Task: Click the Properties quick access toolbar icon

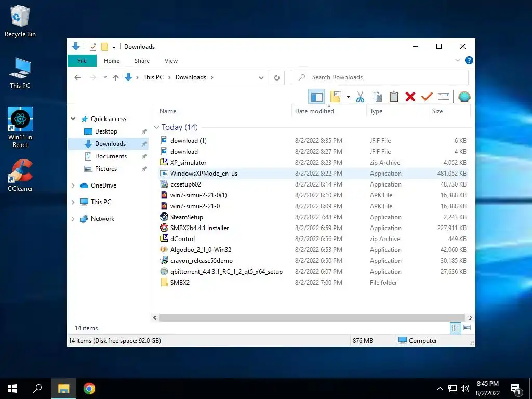Action: pos(92,46)
